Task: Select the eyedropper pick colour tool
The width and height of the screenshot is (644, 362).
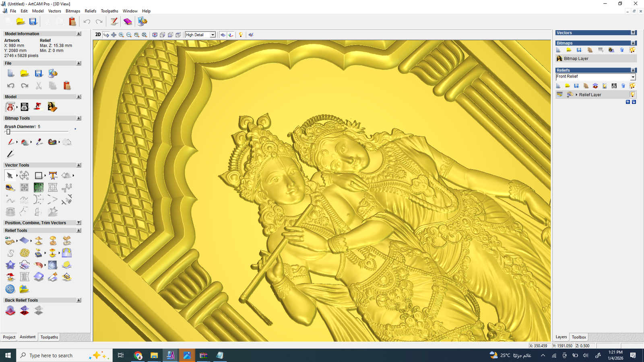Action: pos(39,142)
